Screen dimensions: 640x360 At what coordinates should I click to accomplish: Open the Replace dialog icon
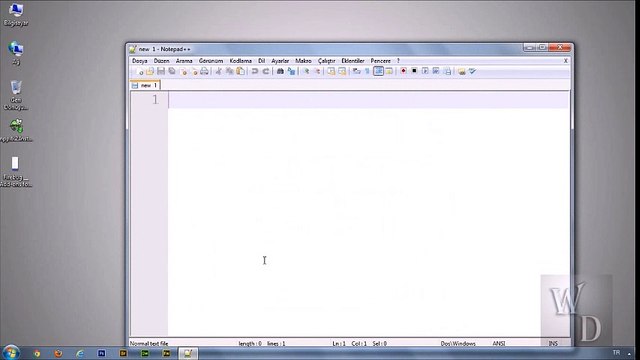click(x=291, y=71)
